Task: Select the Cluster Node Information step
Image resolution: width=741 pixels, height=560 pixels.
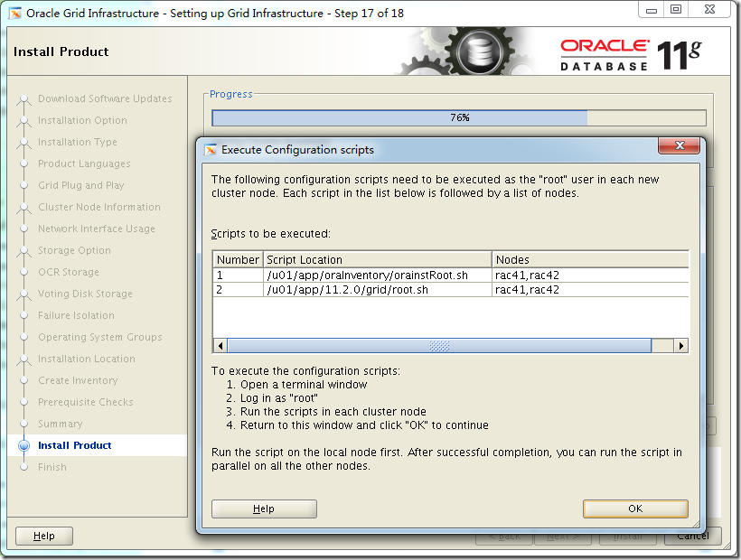Action: click(x=99, y=207)
